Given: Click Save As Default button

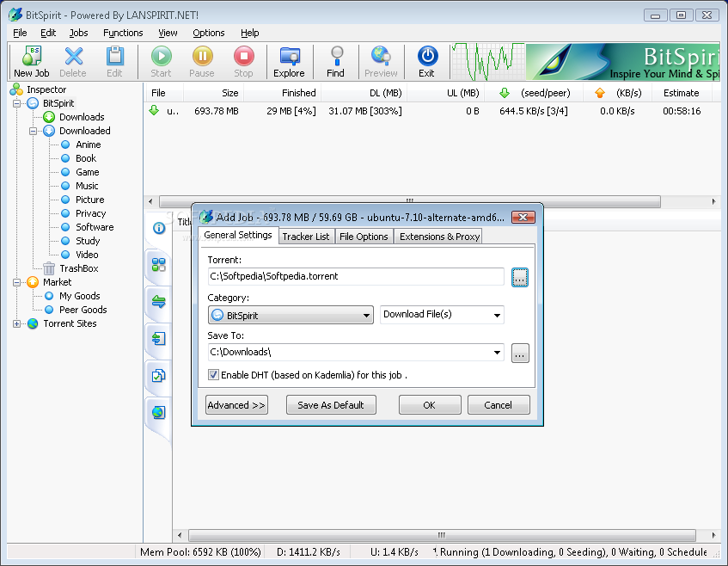Looking at the screenshot, I should pyautogui.click(x=331, y=405).
